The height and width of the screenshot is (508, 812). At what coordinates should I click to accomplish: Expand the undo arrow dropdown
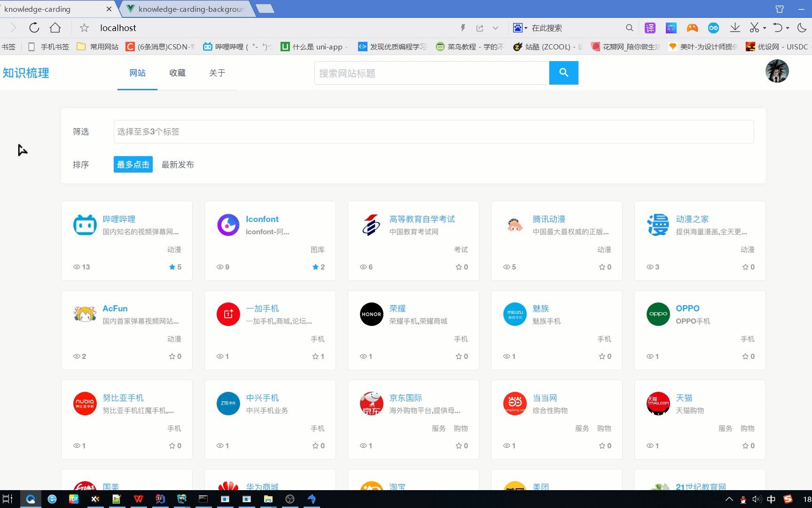788,28
